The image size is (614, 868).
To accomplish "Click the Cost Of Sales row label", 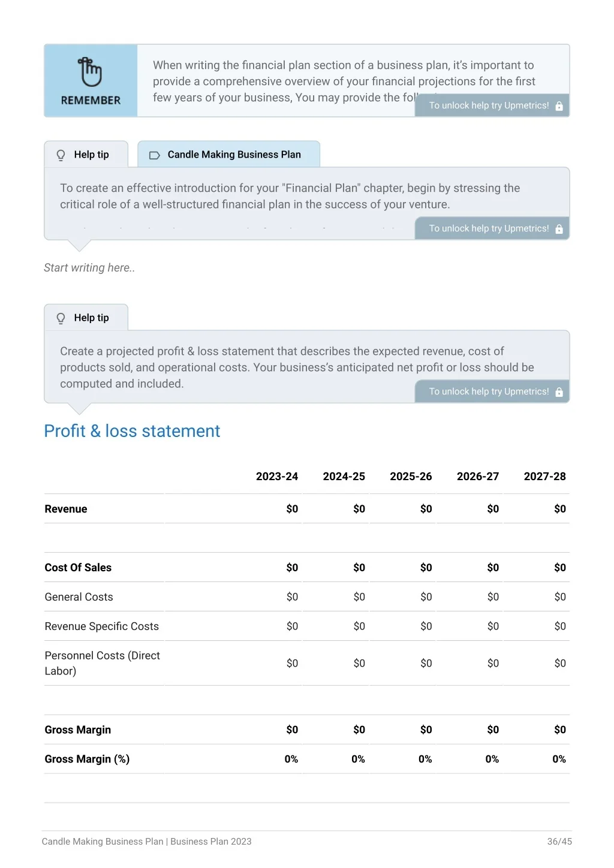I will pos(78,568).
